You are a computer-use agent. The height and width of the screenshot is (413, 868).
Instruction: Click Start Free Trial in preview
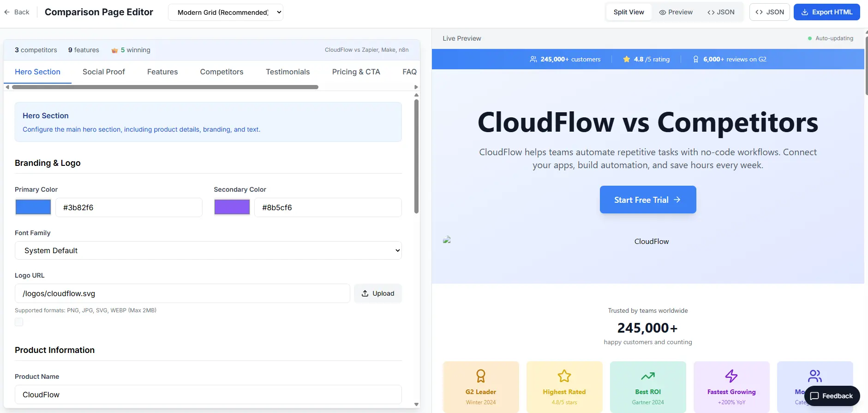[648, 200]
